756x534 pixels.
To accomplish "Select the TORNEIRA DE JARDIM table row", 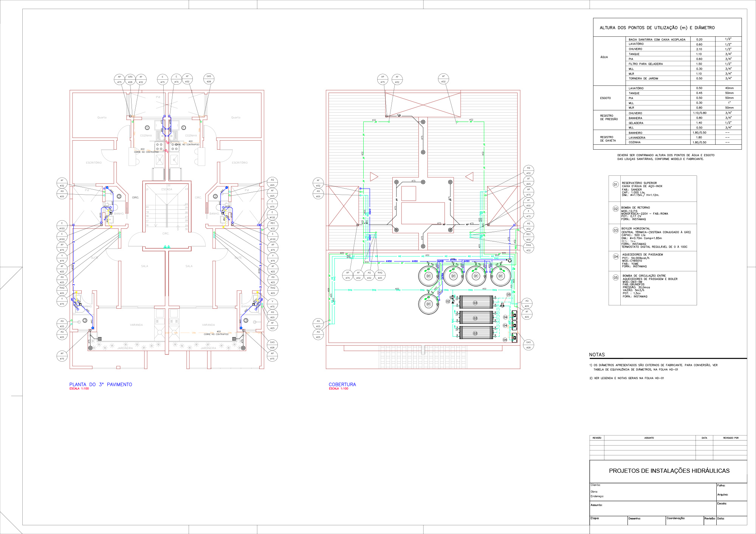I will 643,79.
